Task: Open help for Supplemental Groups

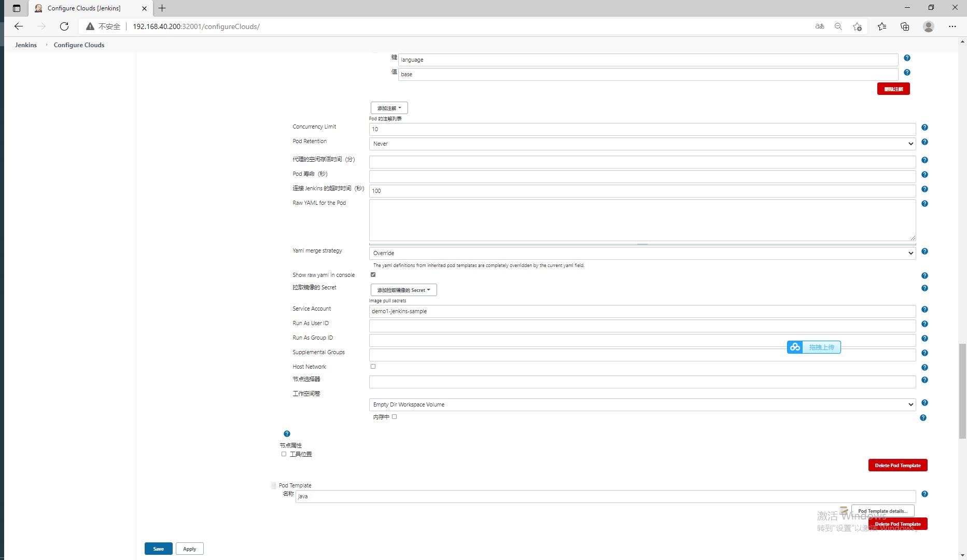Action: click(924, 353)
